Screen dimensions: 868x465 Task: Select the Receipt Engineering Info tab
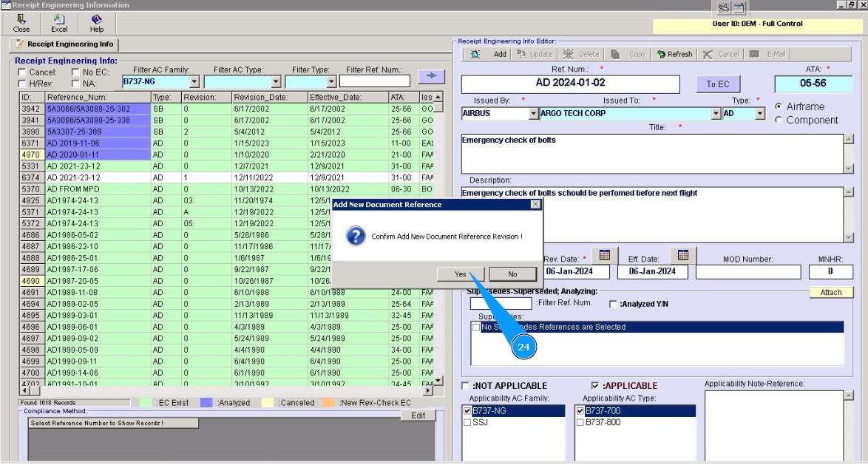(x=64, y=44)
